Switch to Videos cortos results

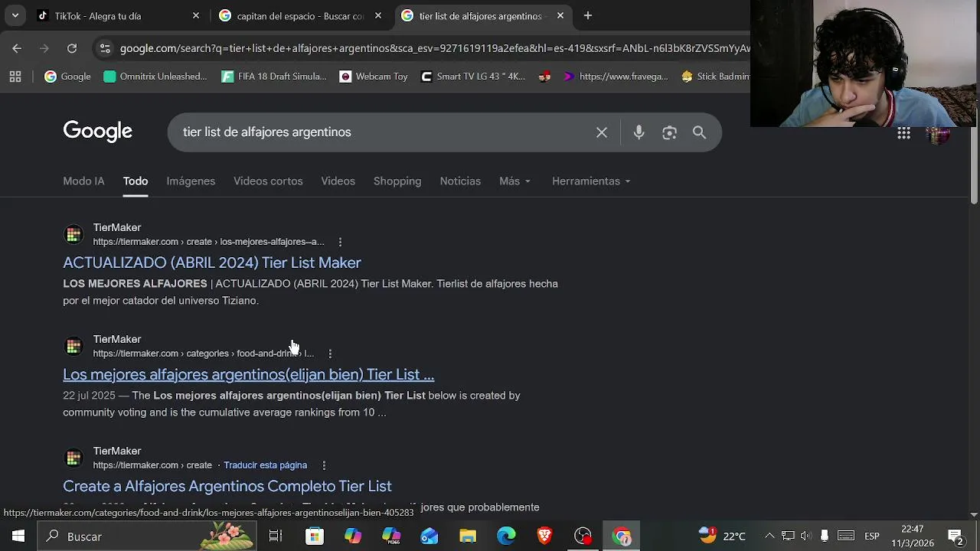click(268, 181)
